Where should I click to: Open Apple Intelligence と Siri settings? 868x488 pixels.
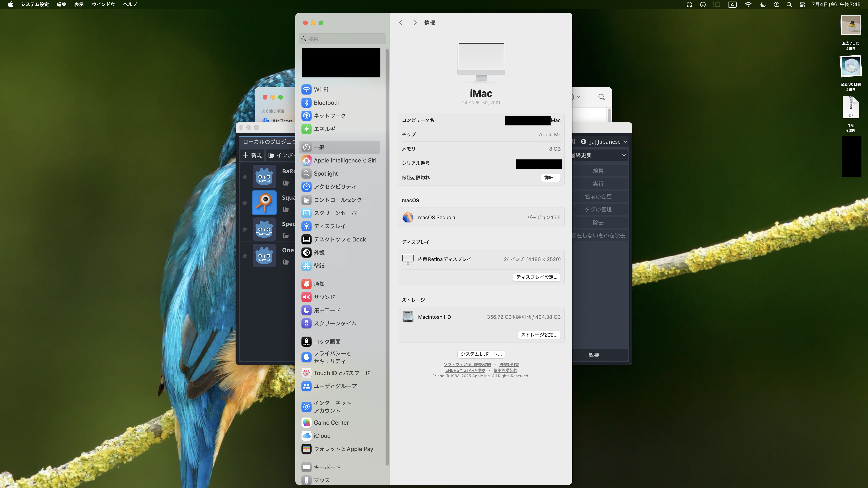coord(340,161)
